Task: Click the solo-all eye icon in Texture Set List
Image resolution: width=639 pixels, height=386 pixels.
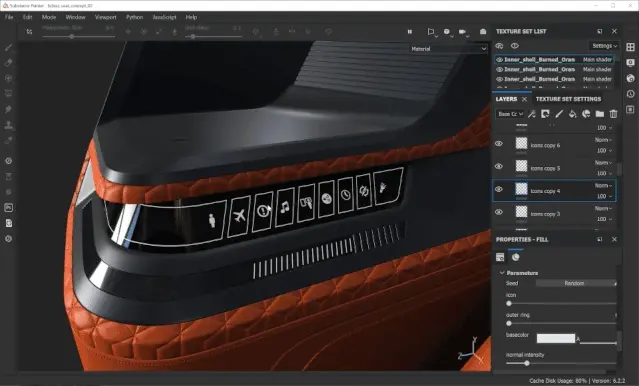Action: point(515,46)
